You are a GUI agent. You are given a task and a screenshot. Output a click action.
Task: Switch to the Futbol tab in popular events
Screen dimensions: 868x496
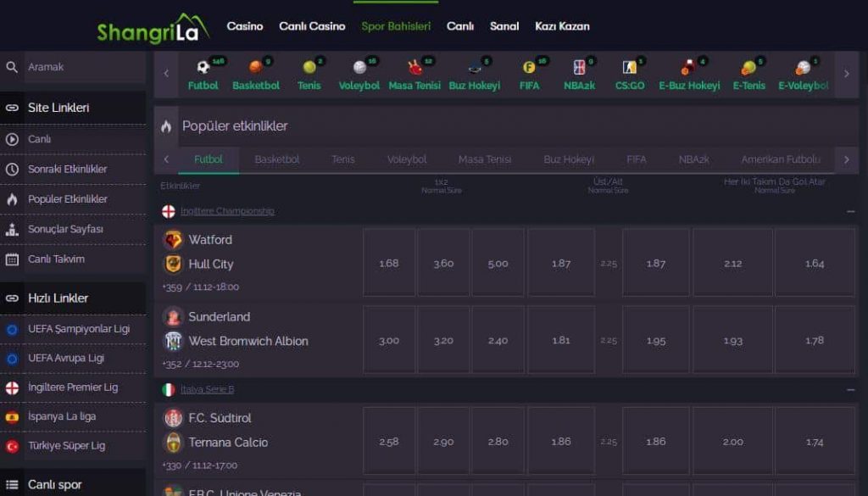[x=209, y=159]
